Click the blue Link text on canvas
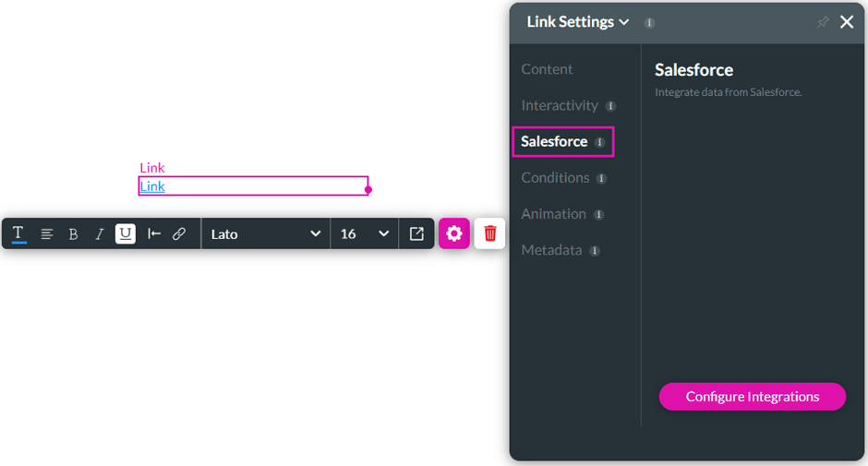Image resolution: width=868 pixels, height=466 pixels. (x=152, y=186)
